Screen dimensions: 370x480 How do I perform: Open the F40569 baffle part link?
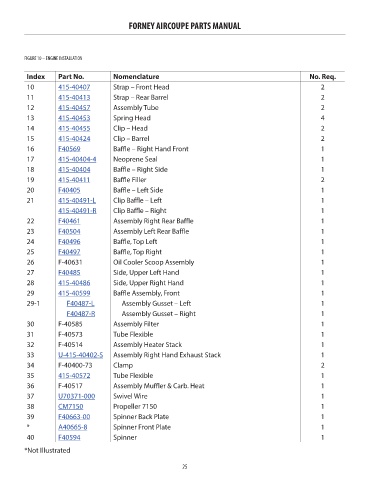(69, 149)
